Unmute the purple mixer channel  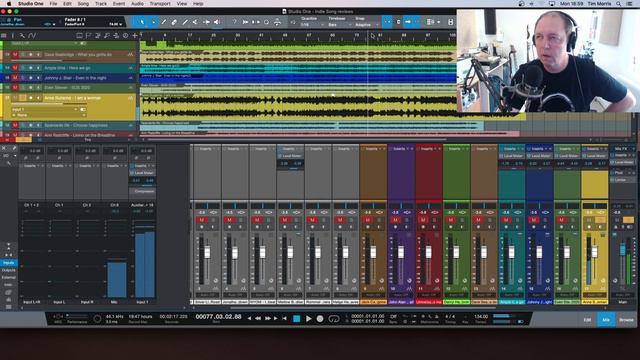[x=395, y=220]
